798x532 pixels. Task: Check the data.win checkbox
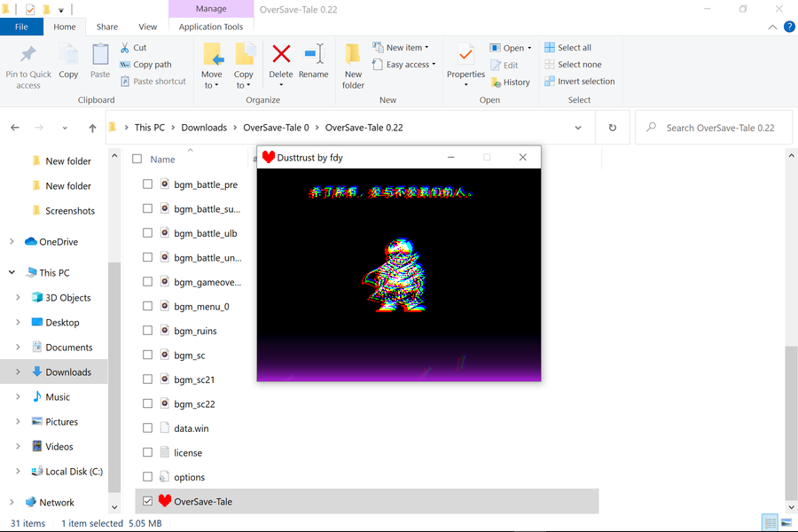pyautogui.click(x=147, y=428)
